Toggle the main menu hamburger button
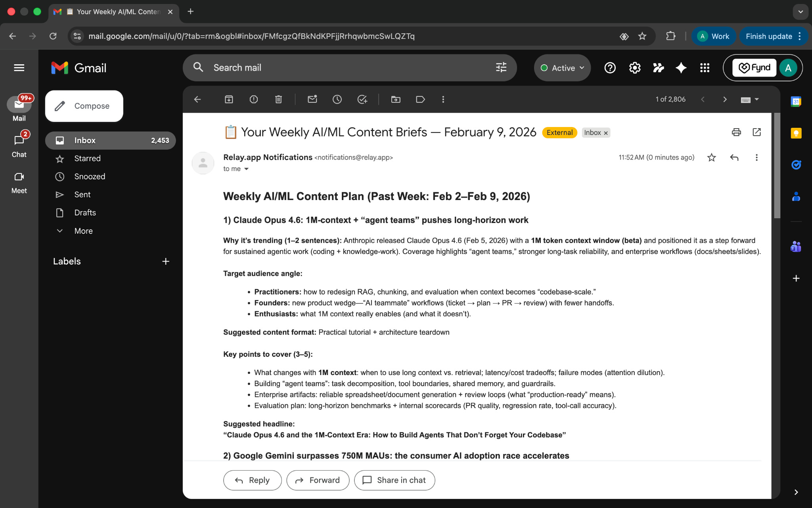The image size is (812, 508). coord(19,68)
